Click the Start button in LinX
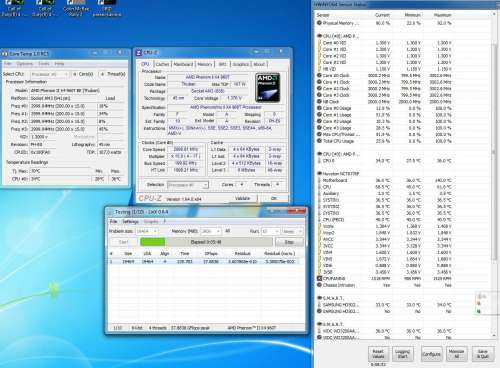500x368 pixels. point(123,242)
